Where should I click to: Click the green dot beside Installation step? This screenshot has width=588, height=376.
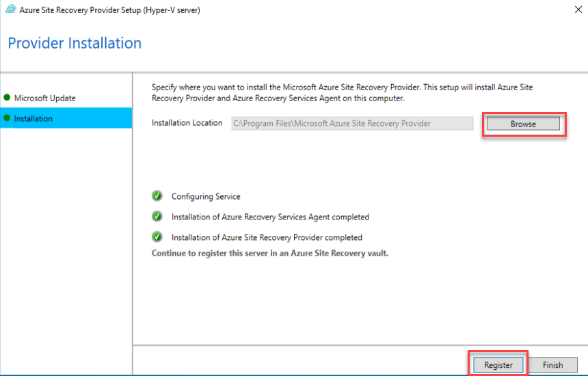[x=7, y=118]
